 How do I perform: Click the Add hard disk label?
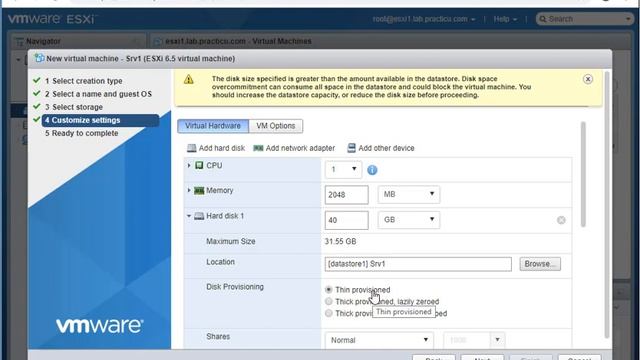(222, 148)
